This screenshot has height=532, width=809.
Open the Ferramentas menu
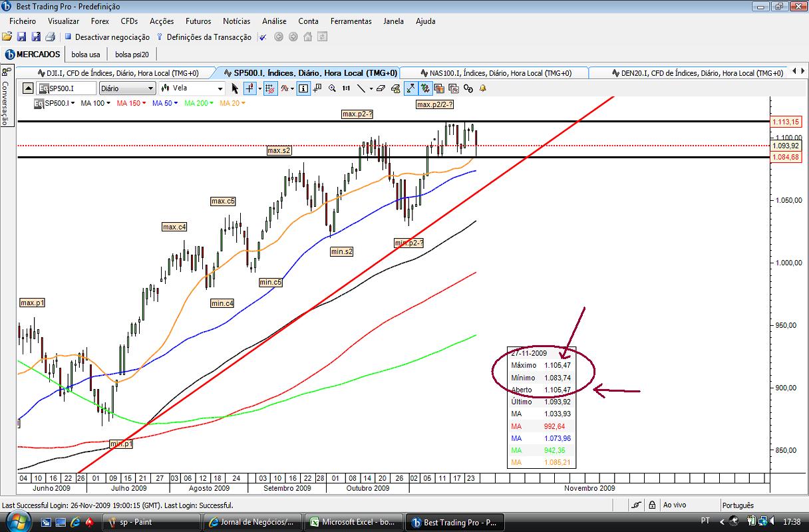tap(351, 21)
